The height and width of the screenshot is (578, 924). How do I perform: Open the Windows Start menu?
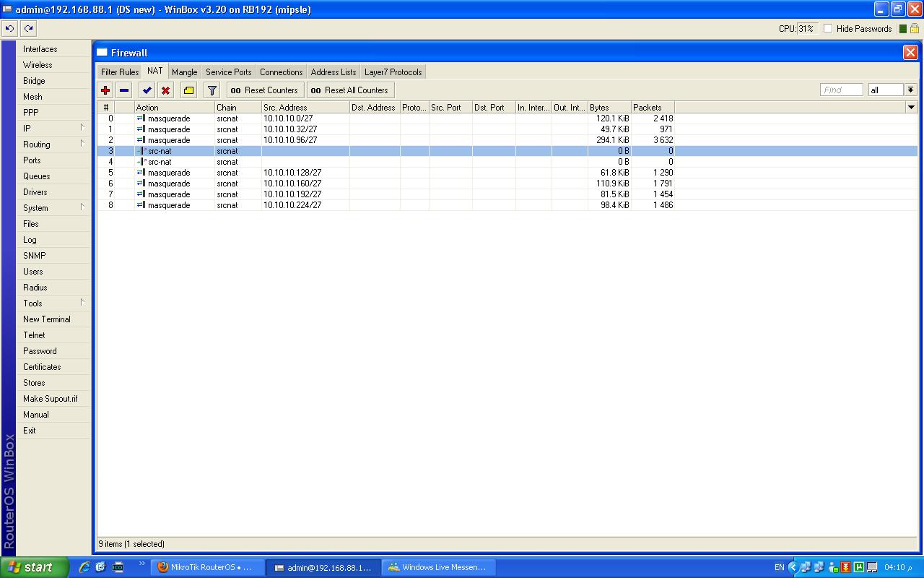click(x=35, y=567)
